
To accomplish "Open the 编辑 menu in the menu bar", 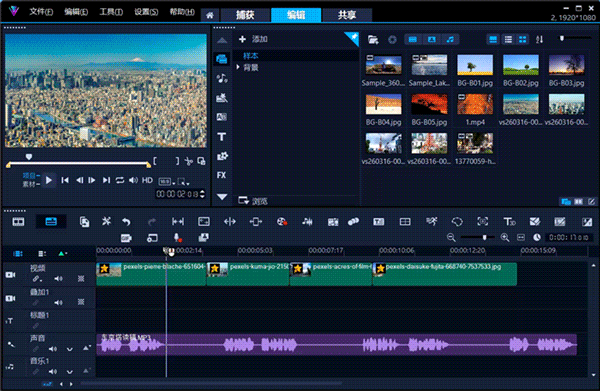I will click(x=76, y=11).
